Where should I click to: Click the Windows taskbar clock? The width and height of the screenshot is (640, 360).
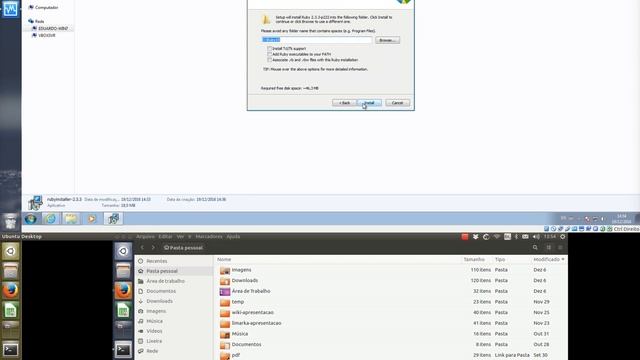pos(621,218)
